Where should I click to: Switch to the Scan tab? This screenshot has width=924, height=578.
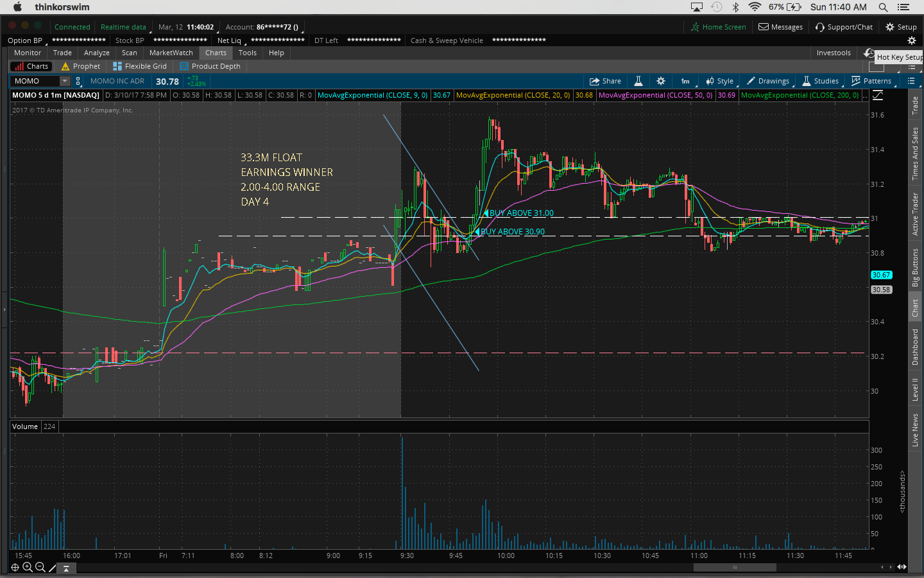[x=130, y=53]
